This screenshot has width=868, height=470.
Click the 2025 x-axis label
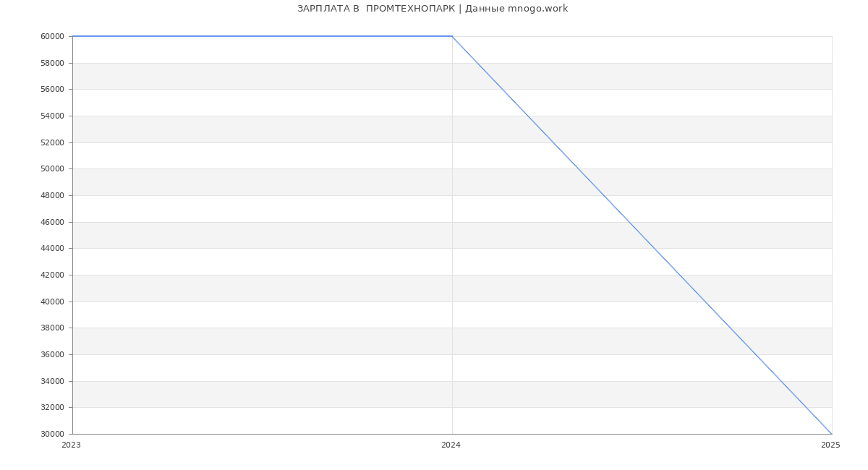(x=830, y=445)
